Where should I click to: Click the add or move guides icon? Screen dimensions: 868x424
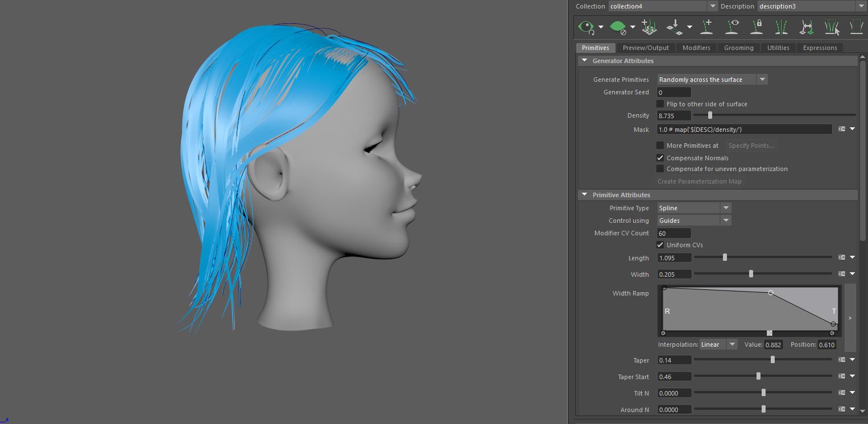click(648, 27)
